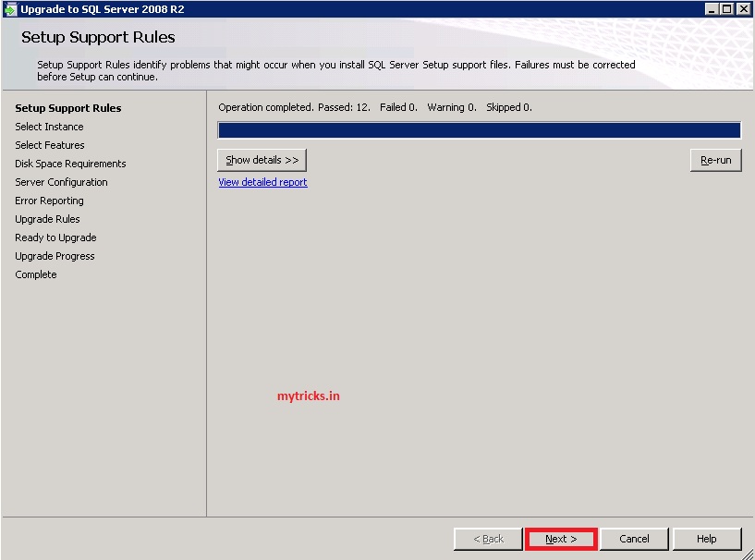Image resolution: width=755 pixels, height=560 pixels.
Task: Click the Setup Support Rules page heading
Action: 98,37
